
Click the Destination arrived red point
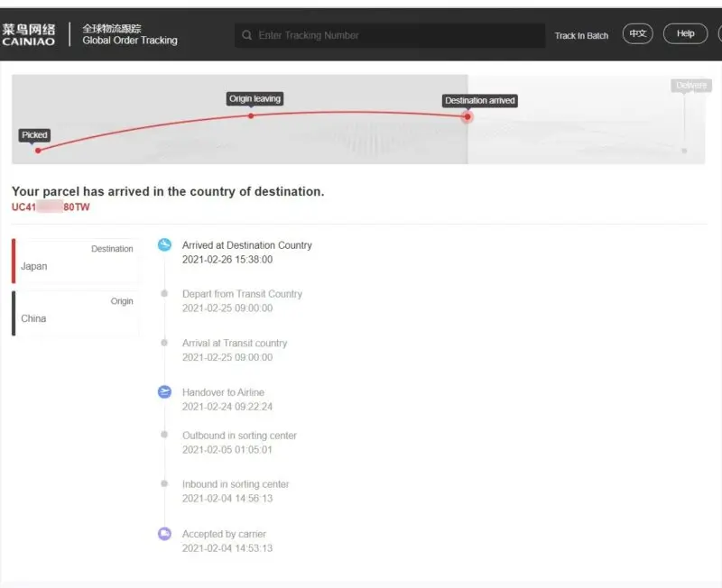467,116
